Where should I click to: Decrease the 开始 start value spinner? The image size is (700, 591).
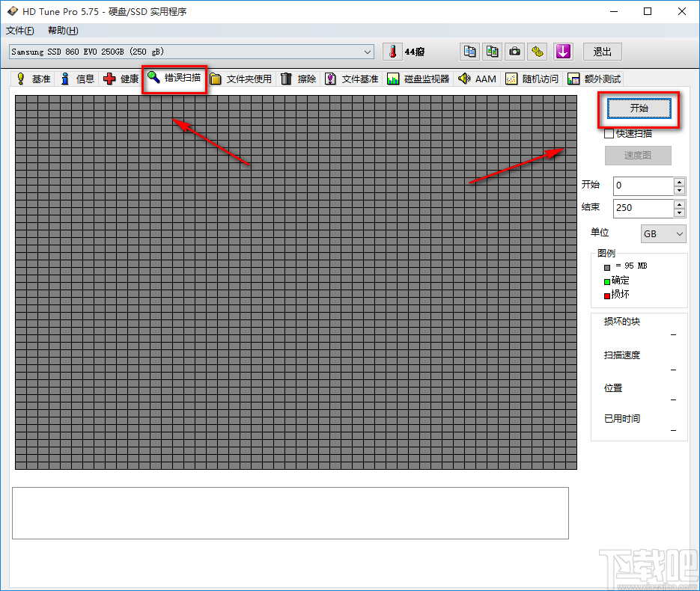(680, 191)
